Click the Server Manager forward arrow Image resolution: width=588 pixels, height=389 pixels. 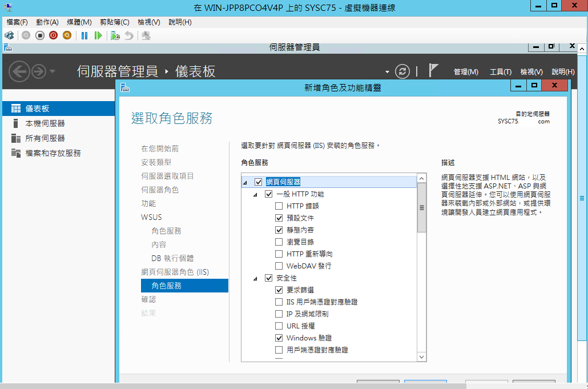click(x=39, y=71)
